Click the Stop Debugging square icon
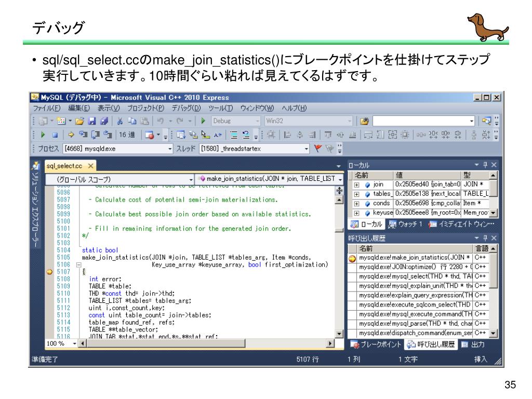532x399 pixels. coord(55,135)
